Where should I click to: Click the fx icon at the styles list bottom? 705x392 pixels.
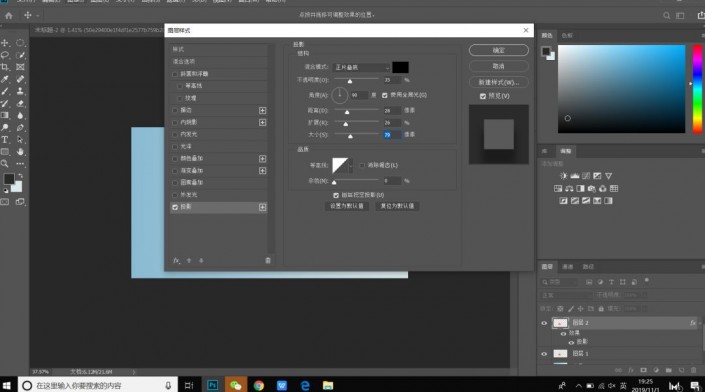pyautogui.click(x=177, y=260)
